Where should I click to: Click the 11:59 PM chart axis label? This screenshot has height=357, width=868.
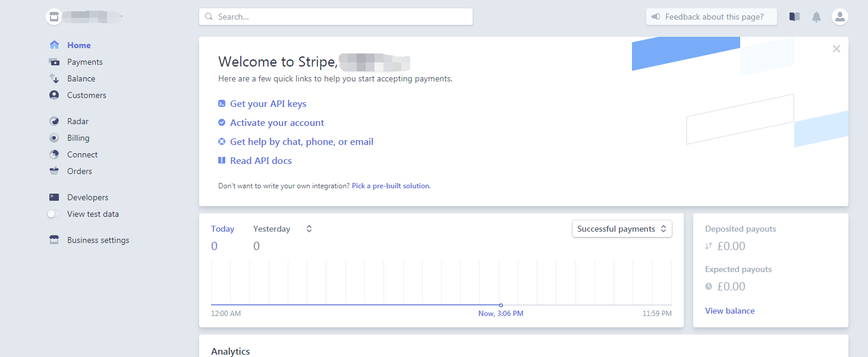(657, 314)
